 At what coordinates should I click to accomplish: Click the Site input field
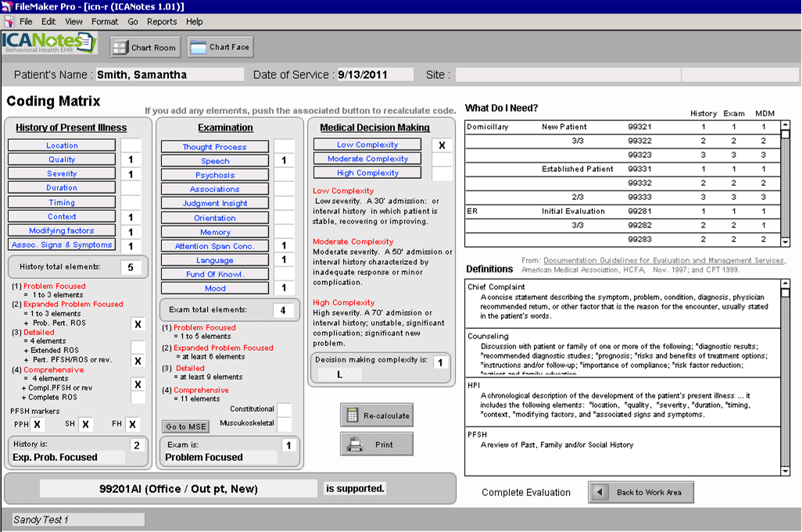pyautogui.click(x=567, y=75)
